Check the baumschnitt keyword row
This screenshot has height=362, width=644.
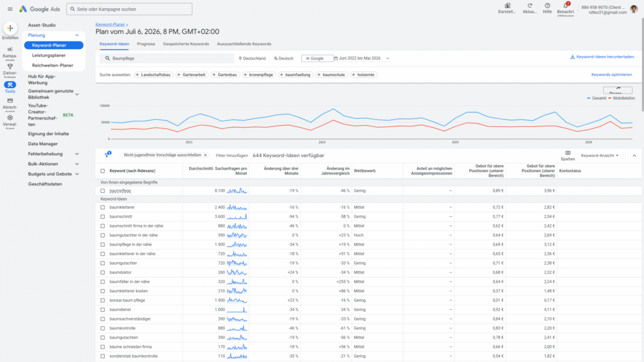pos(103,217)
